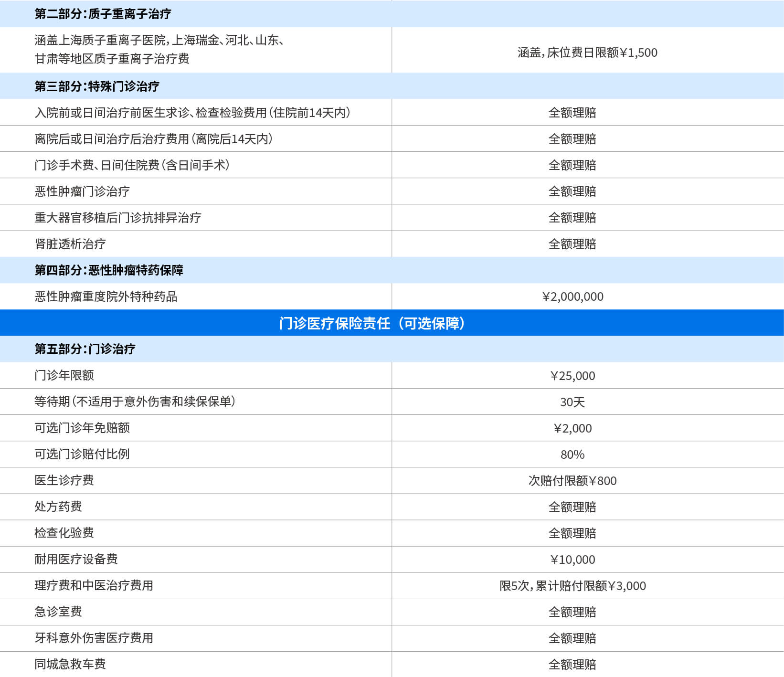Select the 可选门诊年免赔额 row label
Viewport: 784px width, 677px height.
[x=82, y=428]
